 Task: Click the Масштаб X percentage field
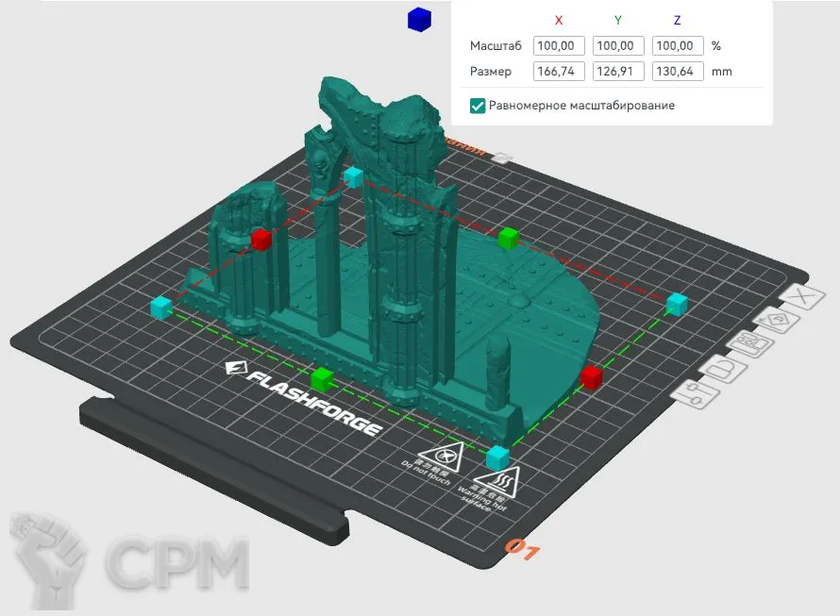point(559,45)
